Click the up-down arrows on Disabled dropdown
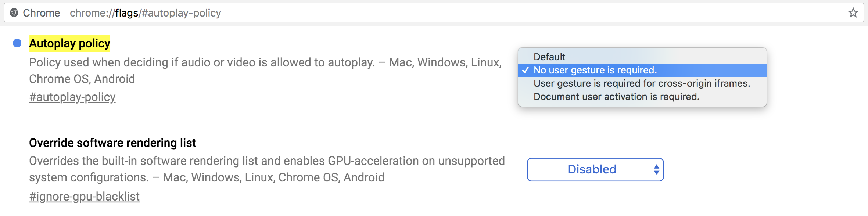The height and width of the screenshot is (216, 868). (656, 169)
